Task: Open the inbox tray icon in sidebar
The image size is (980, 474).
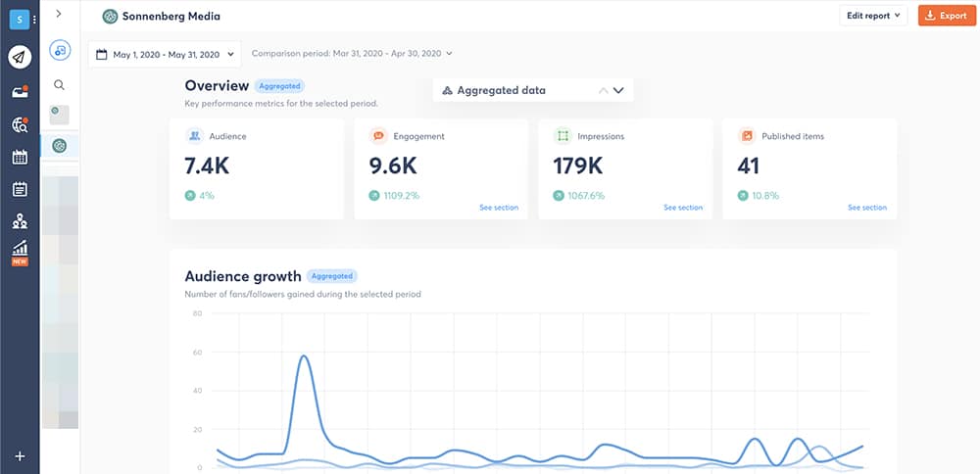Action: (x=20, y=91)
